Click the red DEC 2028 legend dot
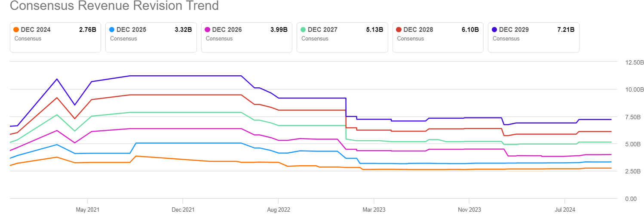Viewport: 644px width, 222px height. (399, 30)
